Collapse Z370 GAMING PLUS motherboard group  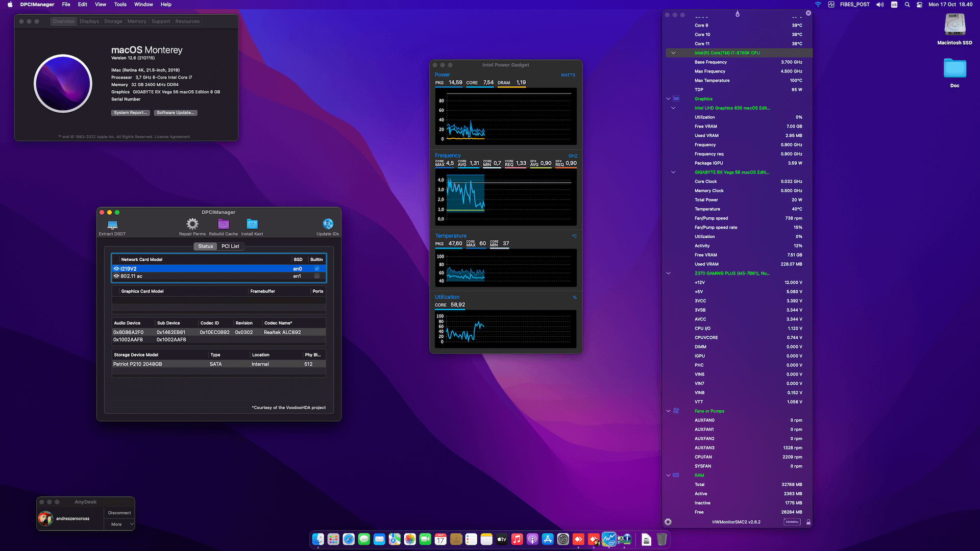click(x=668, y=273)
